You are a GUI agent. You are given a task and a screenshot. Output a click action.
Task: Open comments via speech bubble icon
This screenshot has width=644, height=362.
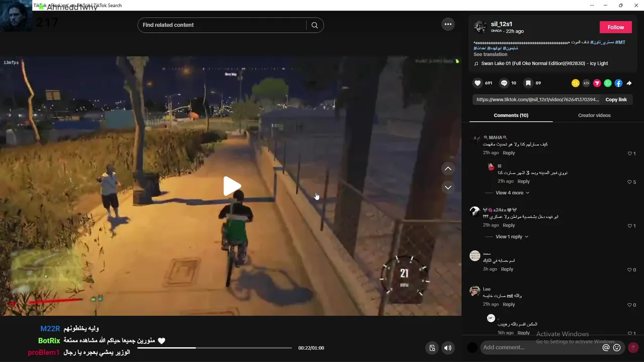pyautogui.click(x=504, y=83)
